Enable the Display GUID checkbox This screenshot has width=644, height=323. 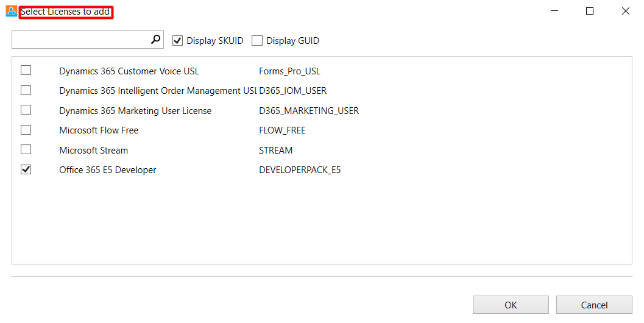pos(257,41)
